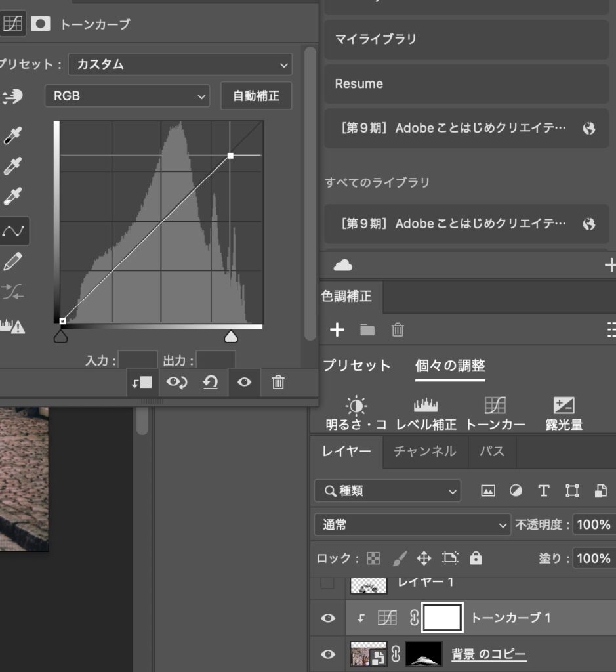Click the reset adjustment defaults icon
Image resolution: width=616 pixels, height=672 pixels.
210,383
